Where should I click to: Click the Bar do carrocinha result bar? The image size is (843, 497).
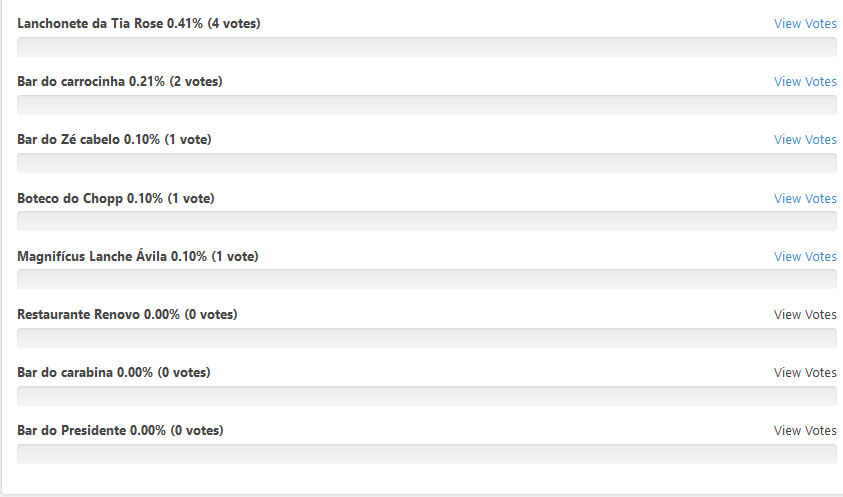click(427, 105)
